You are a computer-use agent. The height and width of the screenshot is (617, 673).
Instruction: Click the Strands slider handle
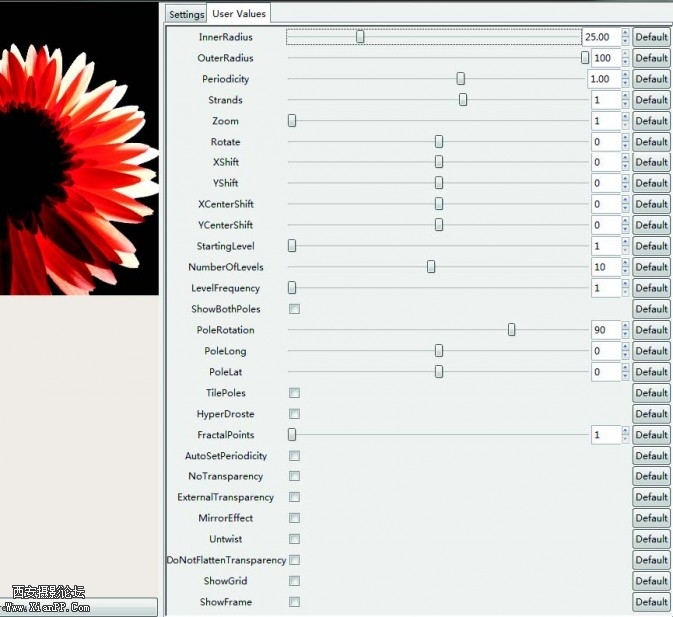click(463, 100)
